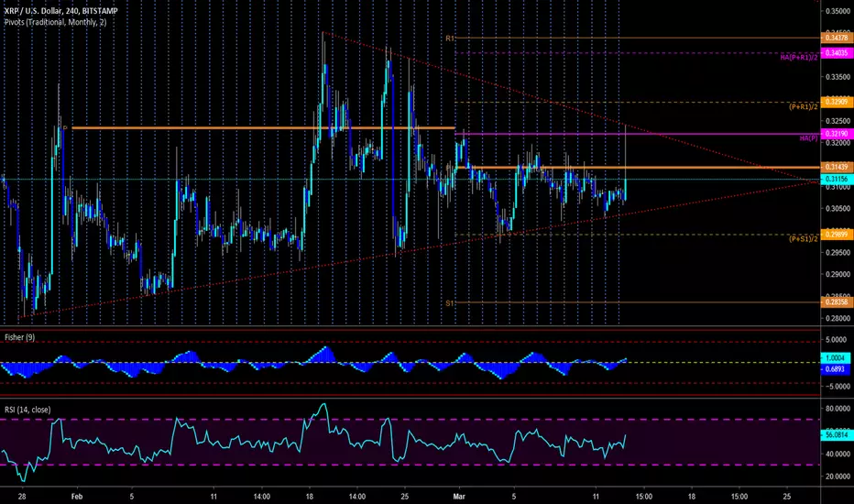Click the 0.32190 magenta price label

[x=836, y=134]
